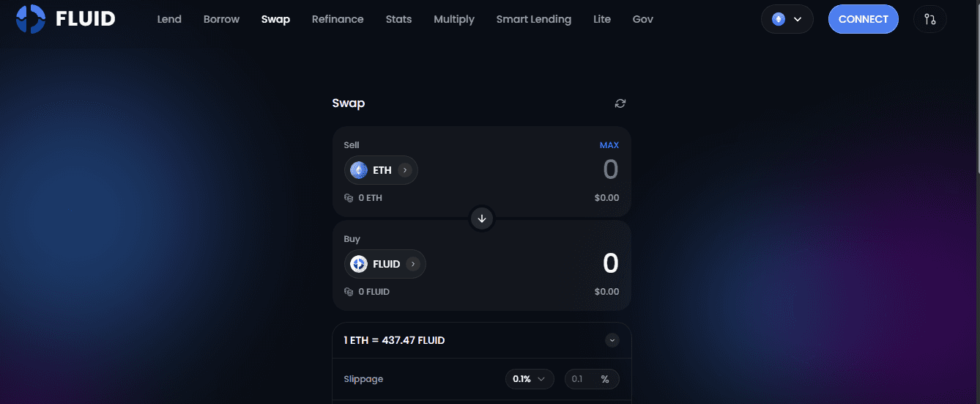Collapse the 1 ETH = 437.47 FLUID details
Image resolution: width=980 pixels, height=404 pixels.
pos(612,340)
